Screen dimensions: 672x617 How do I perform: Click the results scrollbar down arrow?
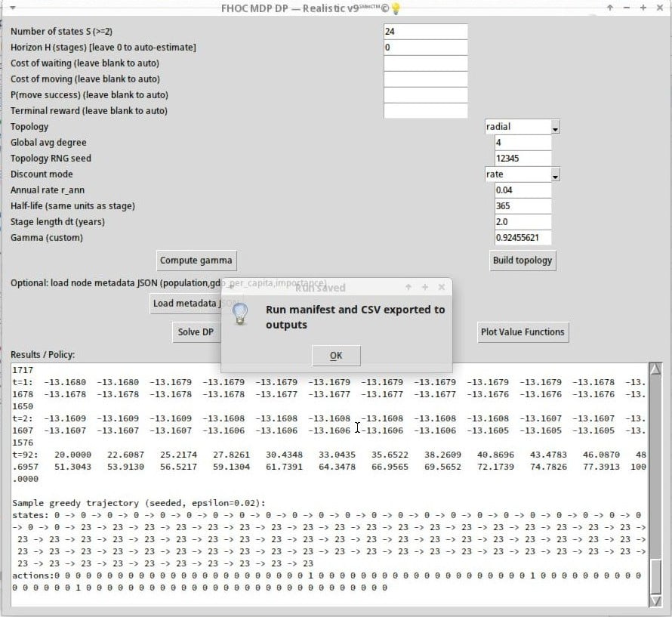[655, 600]
